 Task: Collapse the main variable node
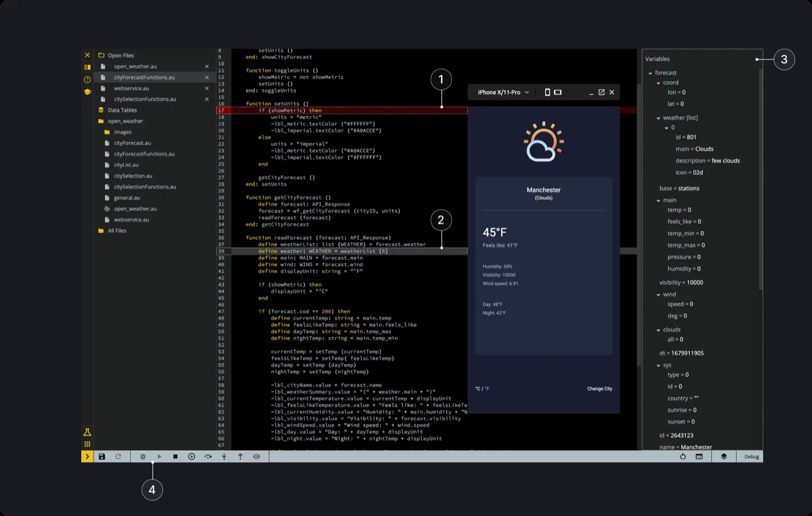coord(658,200)
